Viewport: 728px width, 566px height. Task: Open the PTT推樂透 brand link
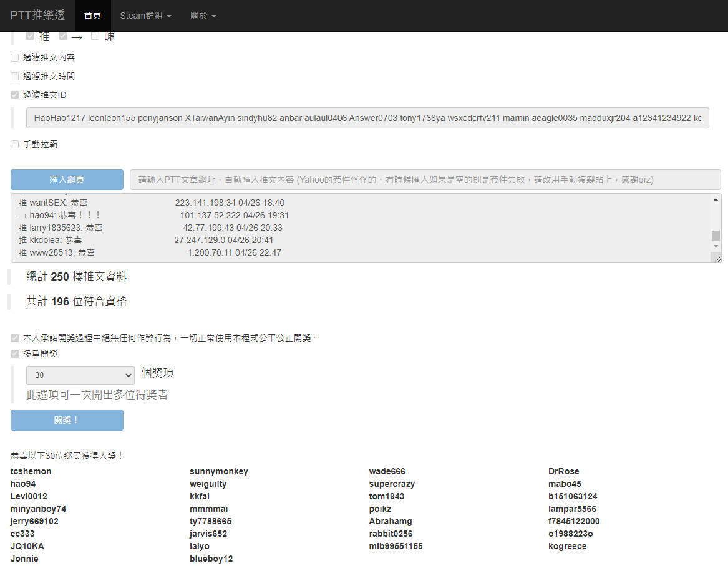(37, 16)
